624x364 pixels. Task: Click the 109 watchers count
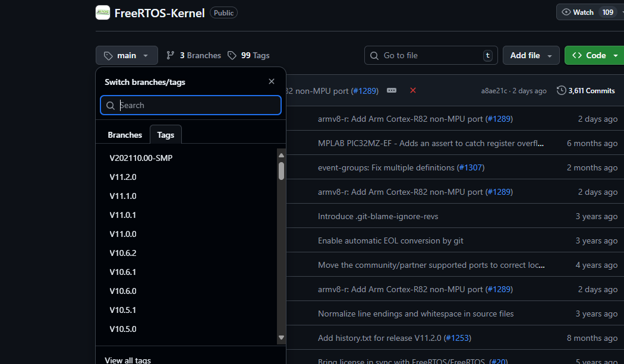tap(608, 12)
